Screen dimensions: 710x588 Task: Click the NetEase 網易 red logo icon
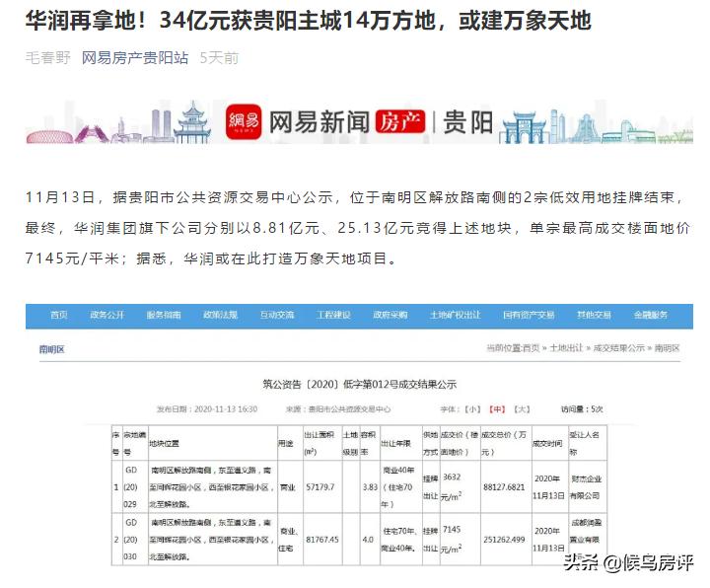244,122
